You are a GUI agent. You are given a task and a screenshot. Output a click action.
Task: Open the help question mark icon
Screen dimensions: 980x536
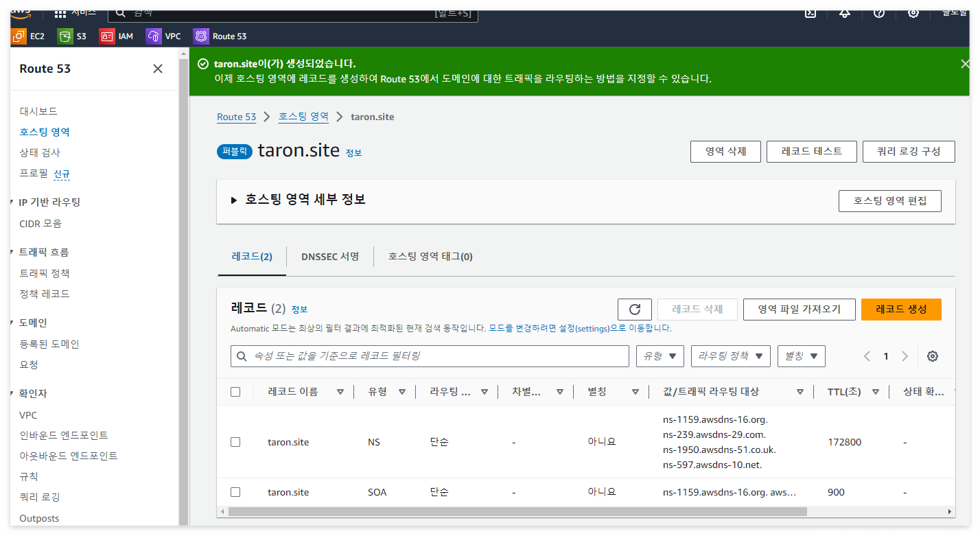point(879,13)
